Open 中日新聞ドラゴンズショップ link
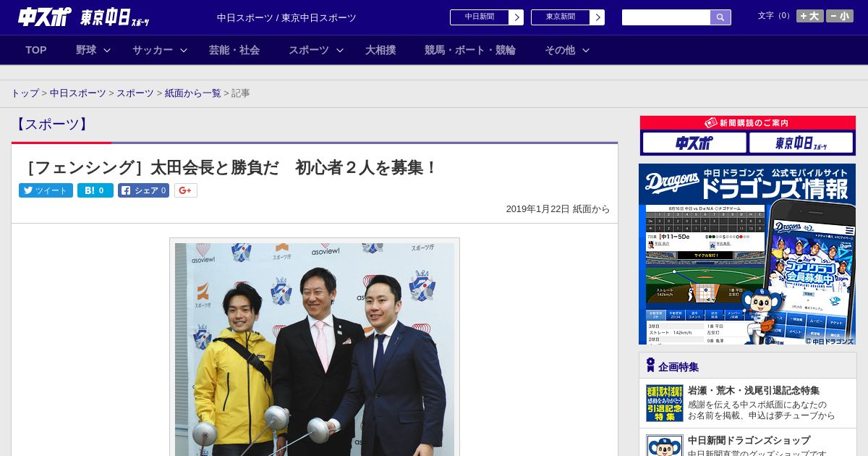 coord(749,440)
